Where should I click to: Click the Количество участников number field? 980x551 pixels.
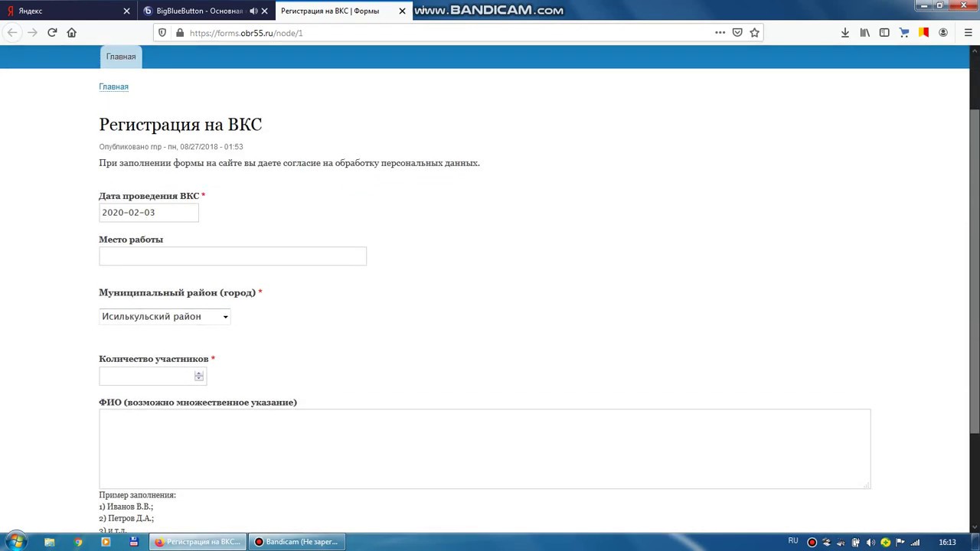pyautogui.click(x=152, y=376)
